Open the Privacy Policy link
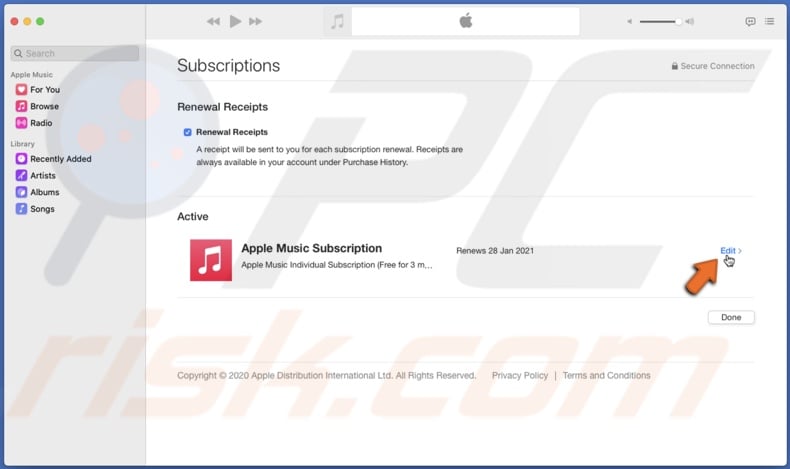 519,375
